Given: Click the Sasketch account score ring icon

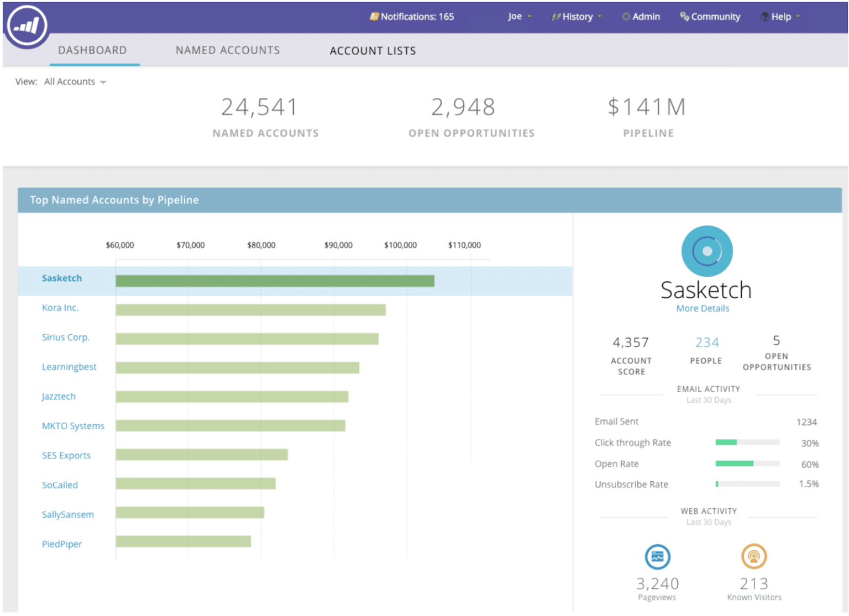Looking at the screenshot, I should 706,250.
